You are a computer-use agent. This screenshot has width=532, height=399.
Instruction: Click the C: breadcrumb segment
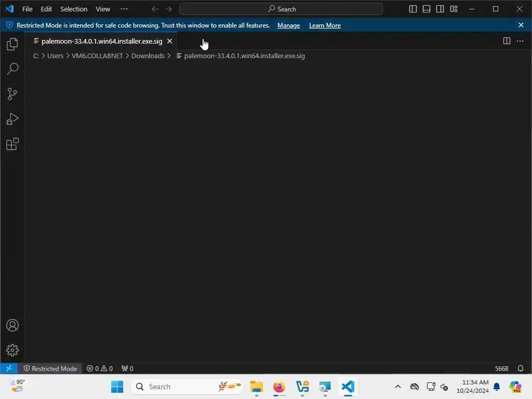tap(36, 56)
